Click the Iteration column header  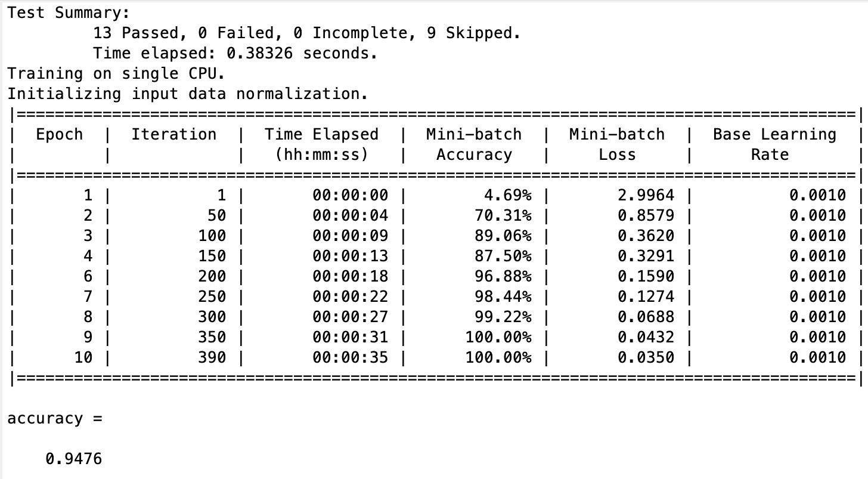click(173, 135)
